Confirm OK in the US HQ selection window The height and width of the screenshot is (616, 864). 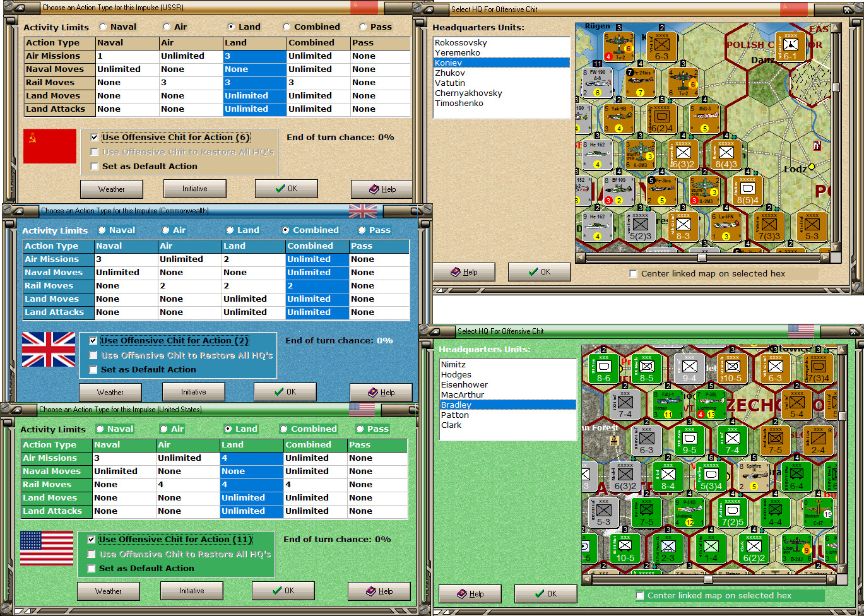click(546, 594)
